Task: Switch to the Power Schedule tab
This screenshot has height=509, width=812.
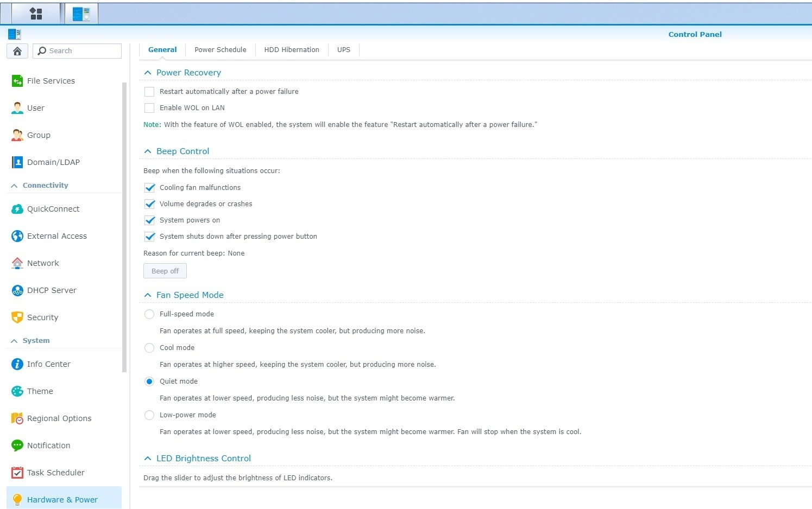Action: pos(220,50)
